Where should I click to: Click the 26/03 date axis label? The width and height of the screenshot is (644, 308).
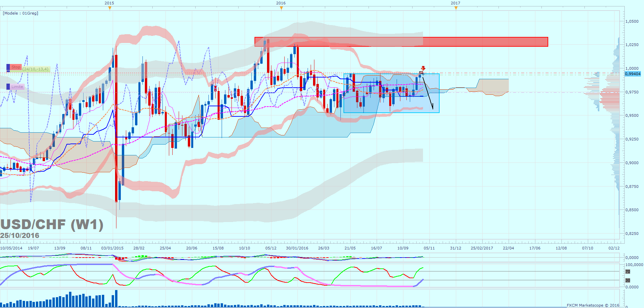click(x=324, y=248)
